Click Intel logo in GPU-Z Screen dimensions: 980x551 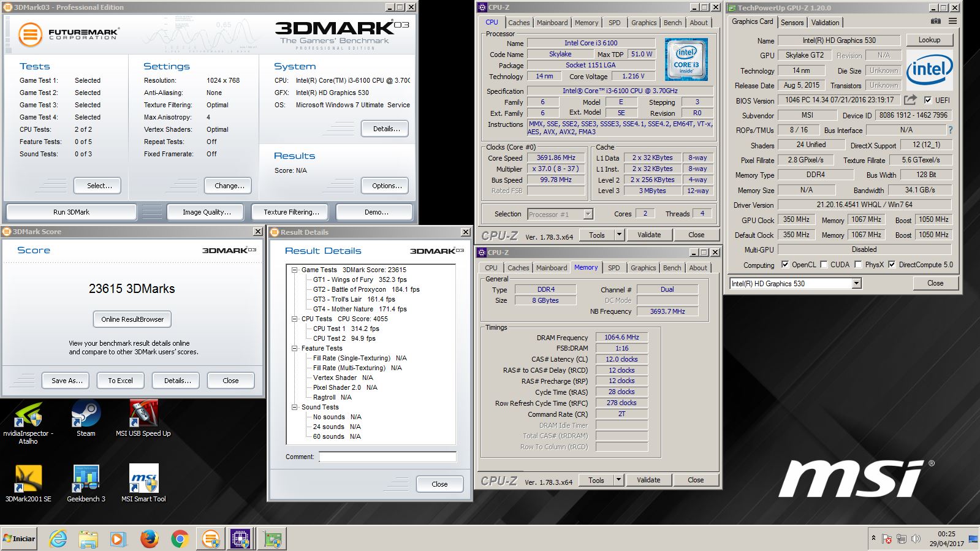point(930,69)
